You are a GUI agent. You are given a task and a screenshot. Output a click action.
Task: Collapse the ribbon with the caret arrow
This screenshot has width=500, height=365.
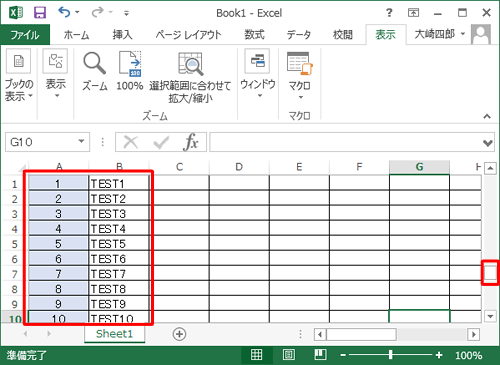tap(487, 116)
